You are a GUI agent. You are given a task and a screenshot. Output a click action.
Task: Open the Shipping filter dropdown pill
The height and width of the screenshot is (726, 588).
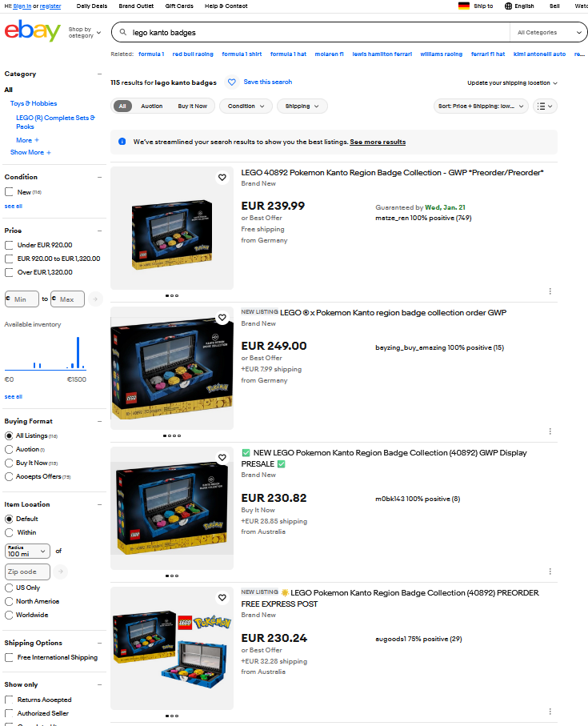coord(302,106)
